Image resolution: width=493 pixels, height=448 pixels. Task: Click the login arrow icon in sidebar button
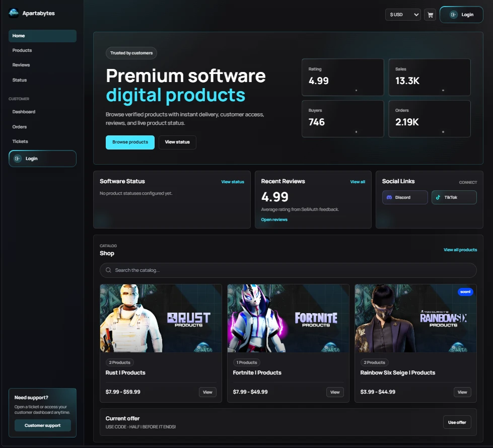coord(18,159)
